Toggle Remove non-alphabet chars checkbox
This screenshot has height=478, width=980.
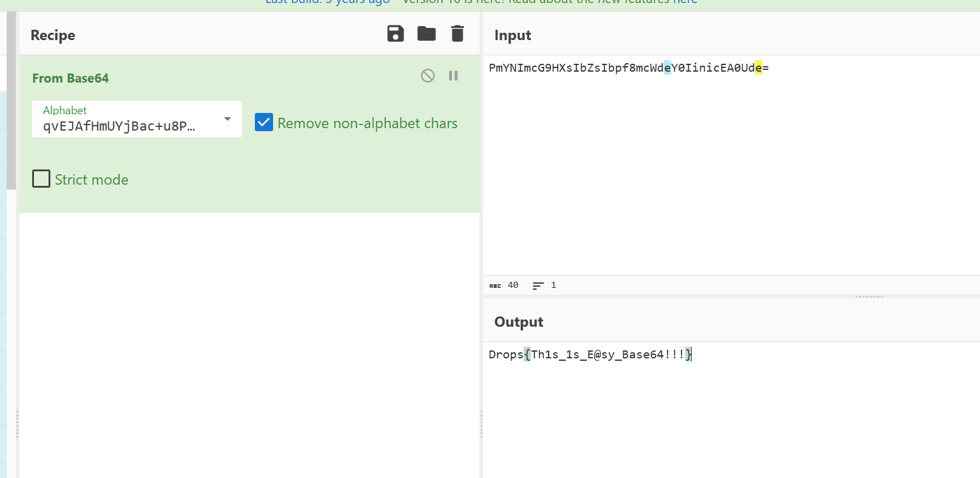(264, 123)
